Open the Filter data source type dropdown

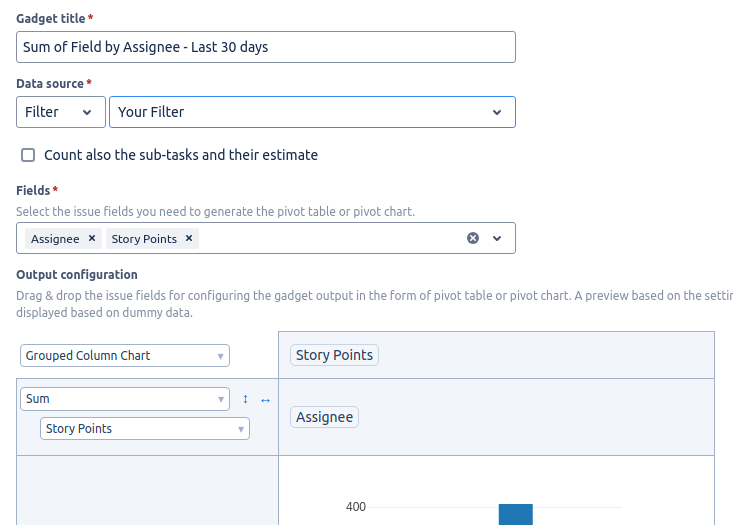[x=61, y=112]
